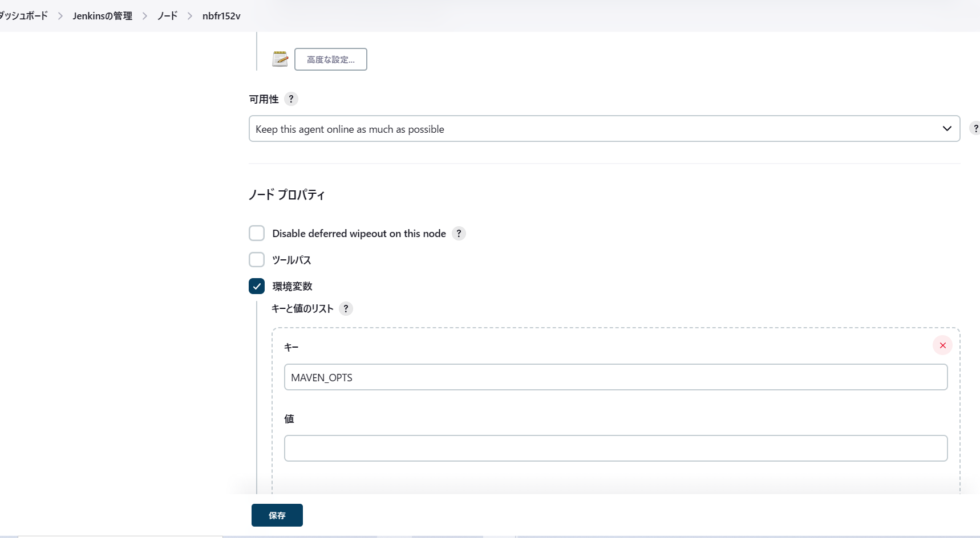Delete the MAVEN_OPTS entry with red X
Screen dimensions: 980x538
(x=942, y=345)
